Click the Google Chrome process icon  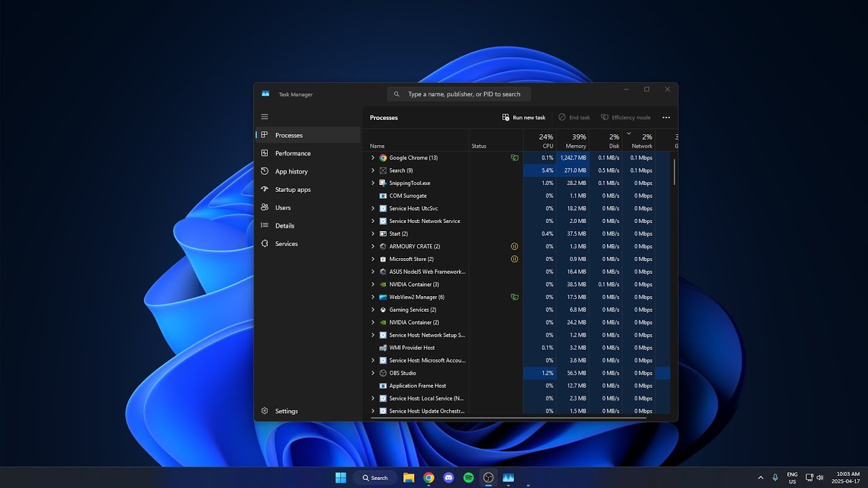[383, 158]
